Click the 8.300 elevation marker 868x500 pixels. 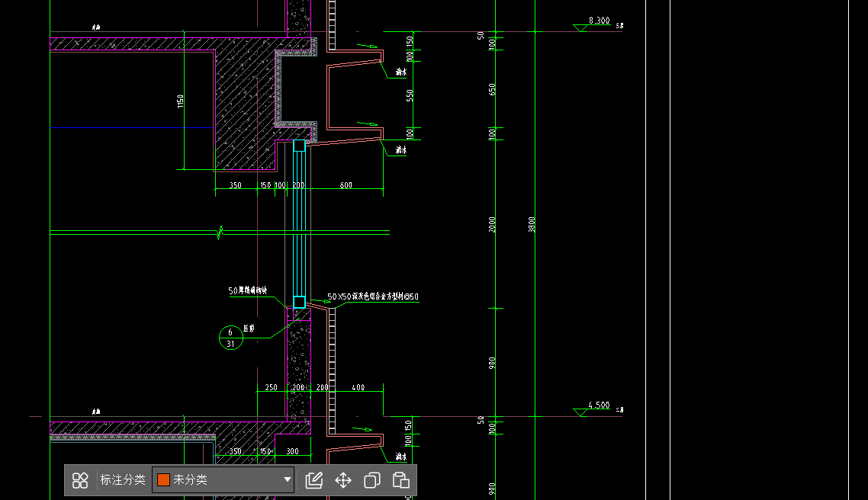[x=599, y=21]
